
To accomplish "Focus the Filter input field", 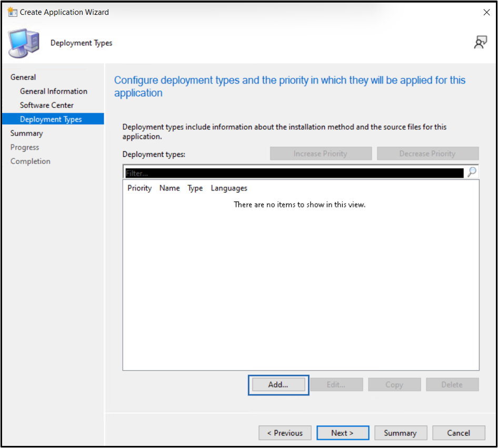I will pos(294,173).
